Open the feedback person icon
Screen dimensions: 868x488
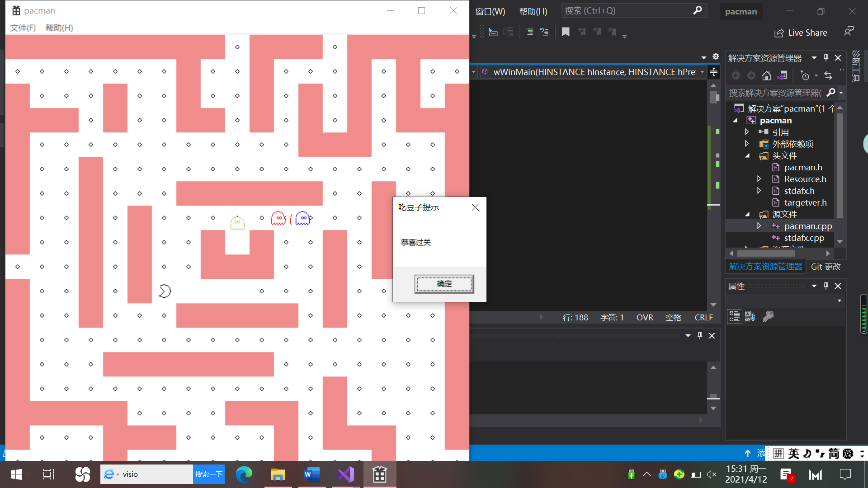(x=849, y=32)
